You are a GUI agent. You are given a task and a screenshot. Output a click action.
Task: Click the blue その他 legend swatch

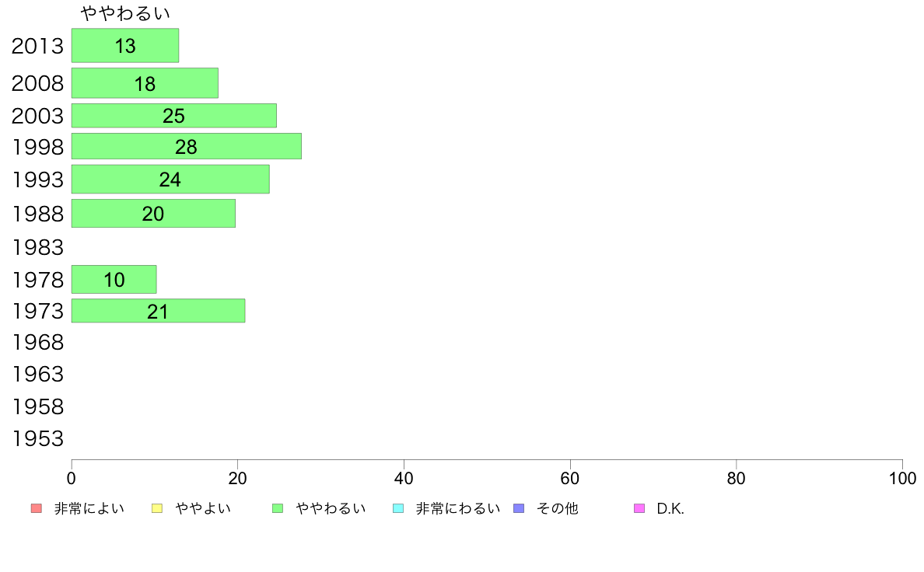[x=519, y=508]
